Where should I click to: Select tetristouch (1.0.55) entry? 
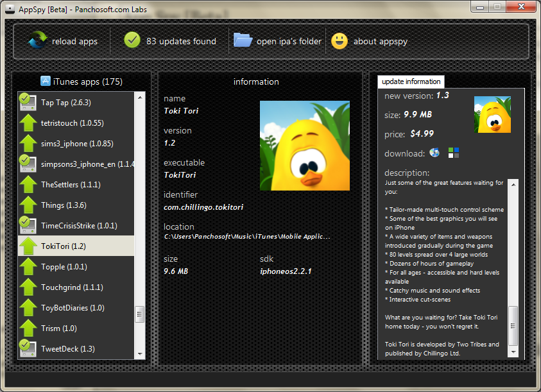point(76,123)
